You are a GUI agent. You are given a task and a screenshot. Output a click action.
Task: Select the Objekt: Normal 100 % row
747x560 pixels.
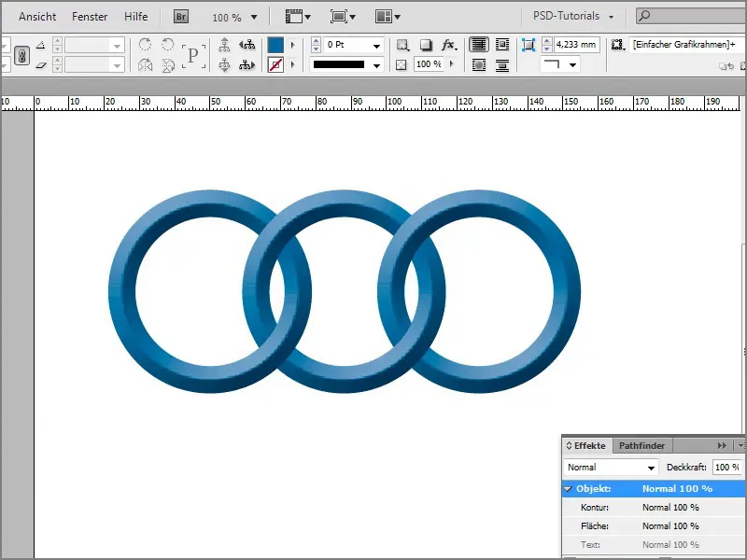point(654,489)
